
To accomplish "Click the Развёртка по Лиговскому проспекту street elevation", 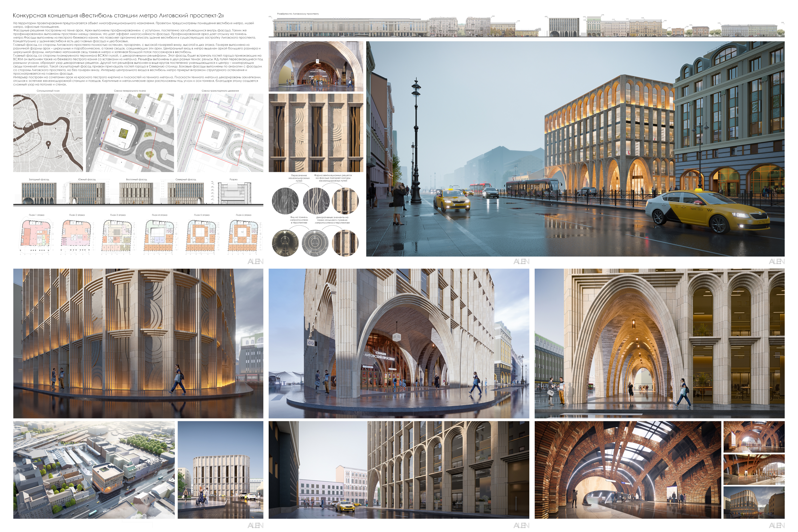I will click(x=527, y=27).
